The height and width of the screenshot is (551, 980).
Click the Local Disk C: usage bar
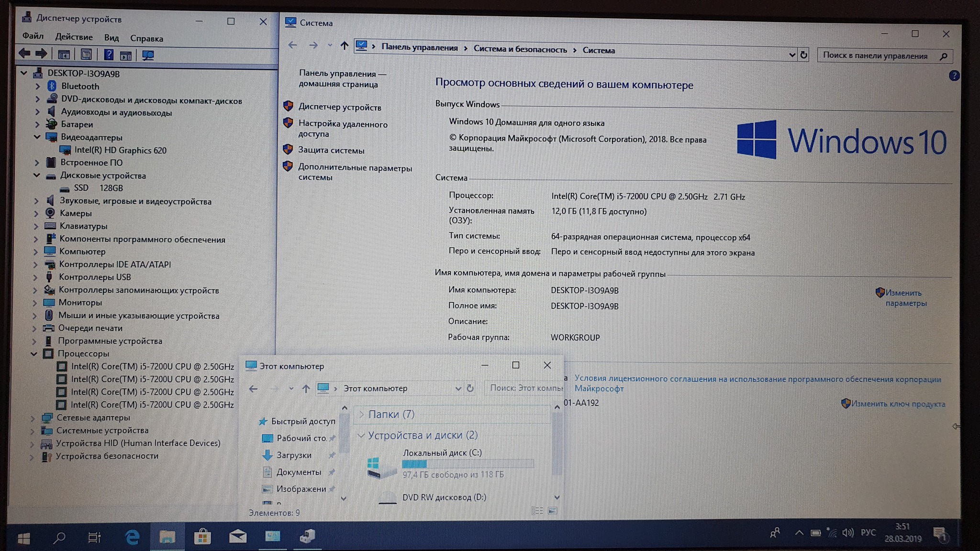468,463
